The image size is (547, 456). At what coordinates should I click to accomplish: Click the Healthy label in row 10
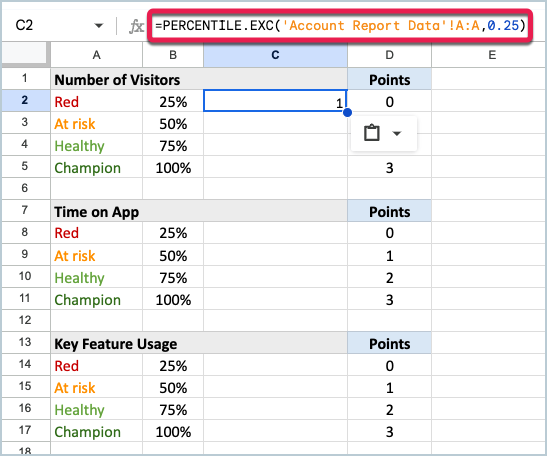pos(80,278)
